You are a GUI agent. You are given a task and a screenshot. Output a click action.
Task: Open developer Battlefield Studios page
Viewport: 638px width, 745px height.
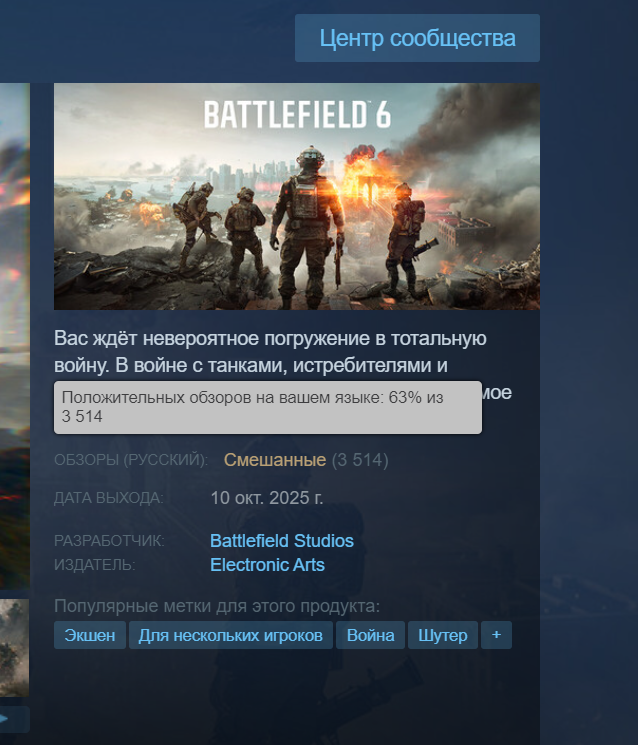click(x=282, y=541)
